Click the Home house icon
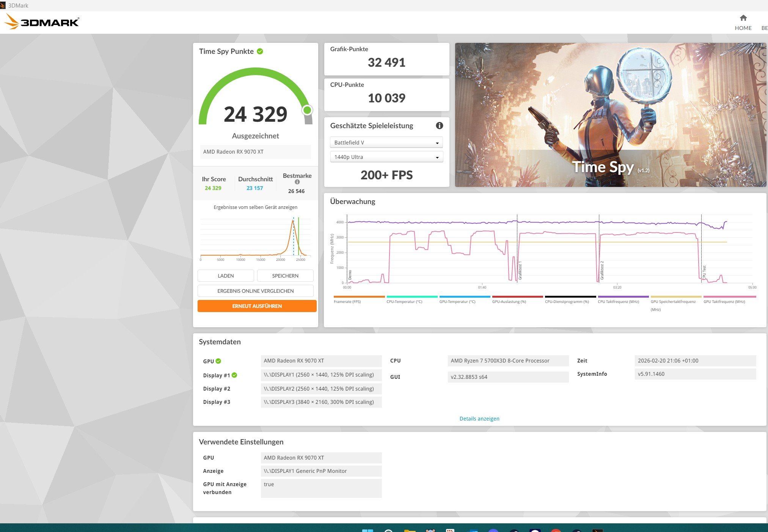The width and height of the screenshot is (768, 532). point(743,18)
